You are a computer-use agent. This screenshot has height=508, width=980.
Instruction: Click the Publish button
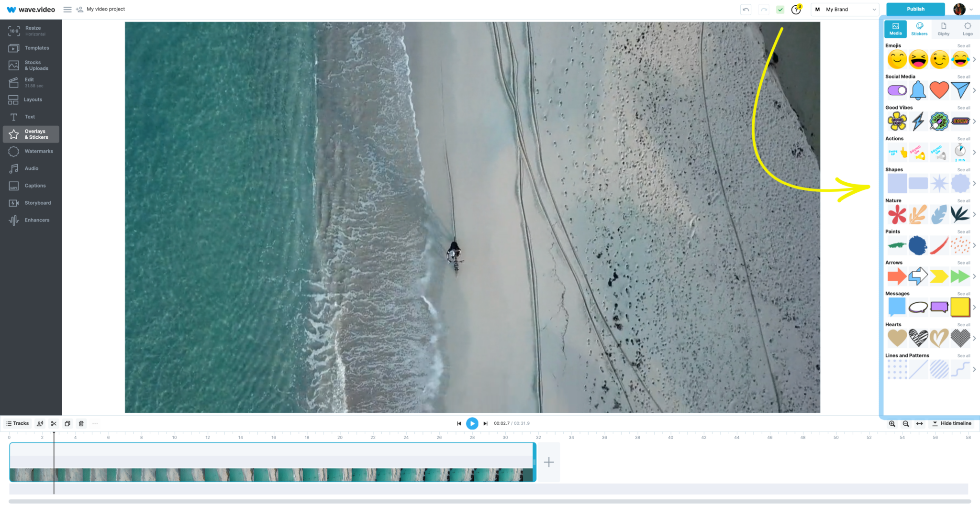914,9
